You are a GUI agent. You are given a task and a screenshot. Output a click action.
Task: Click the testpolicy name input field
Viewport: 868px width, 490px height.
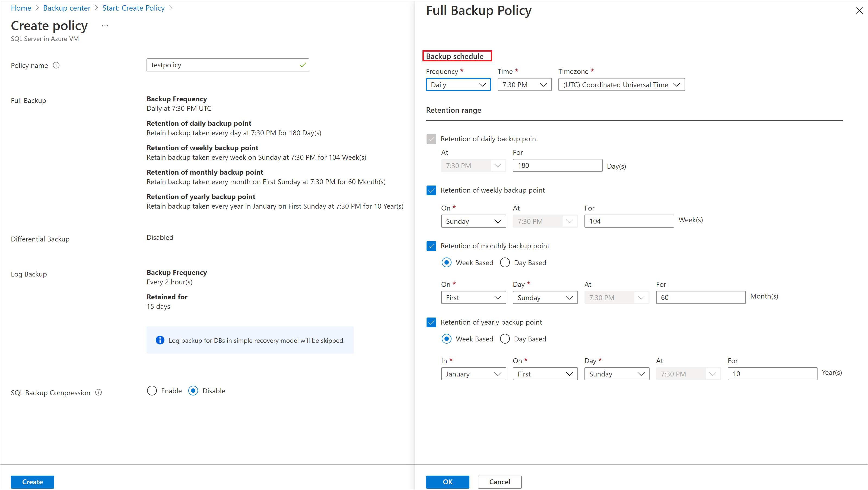[x=228, y=64]
